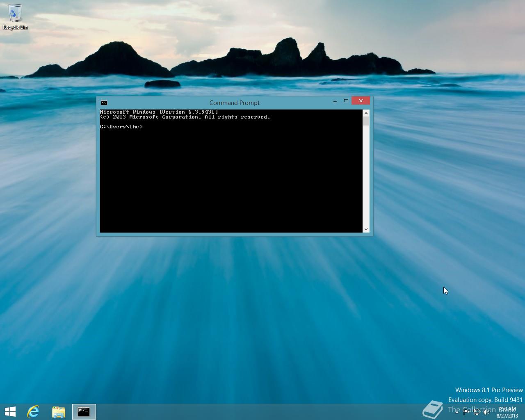Open the clock showing 8/27/2013
The image size is (525, 420).
click(x=507, y=412)
